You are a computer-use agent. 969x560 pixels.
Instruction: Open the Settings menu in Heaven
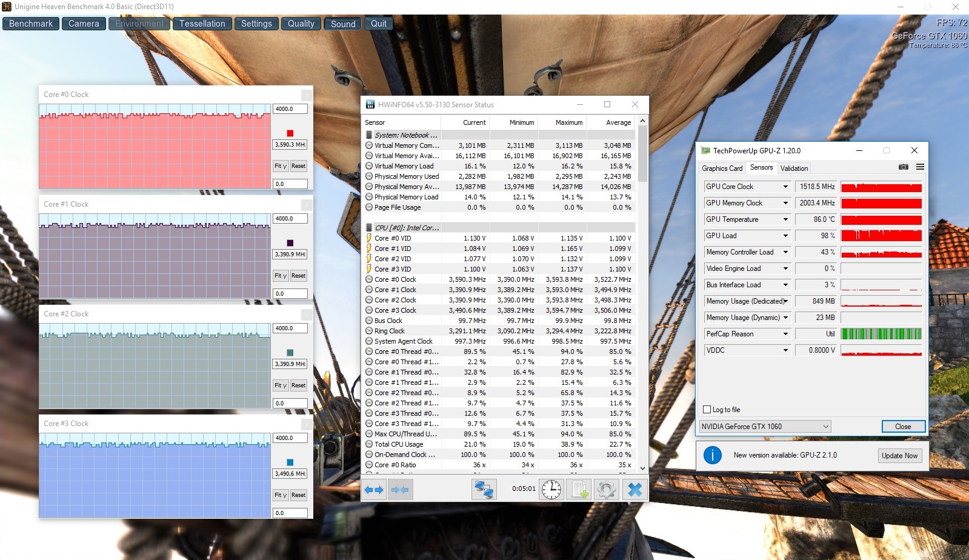256,24
